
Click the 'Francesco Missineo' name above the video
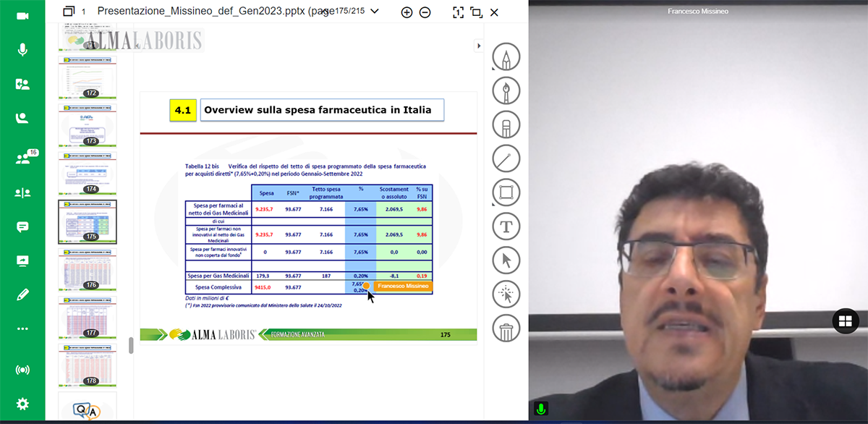point(697,12)
